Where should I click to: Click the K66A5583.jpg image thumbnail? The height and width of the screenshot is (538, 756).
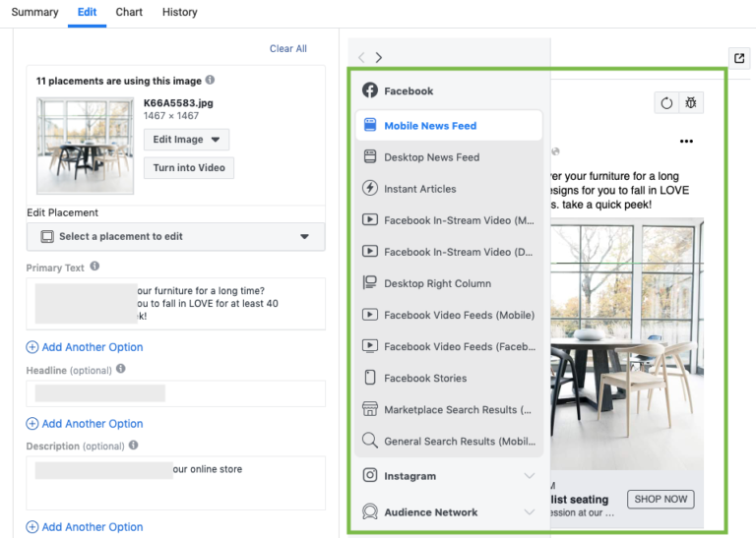[x=86, y=146]
